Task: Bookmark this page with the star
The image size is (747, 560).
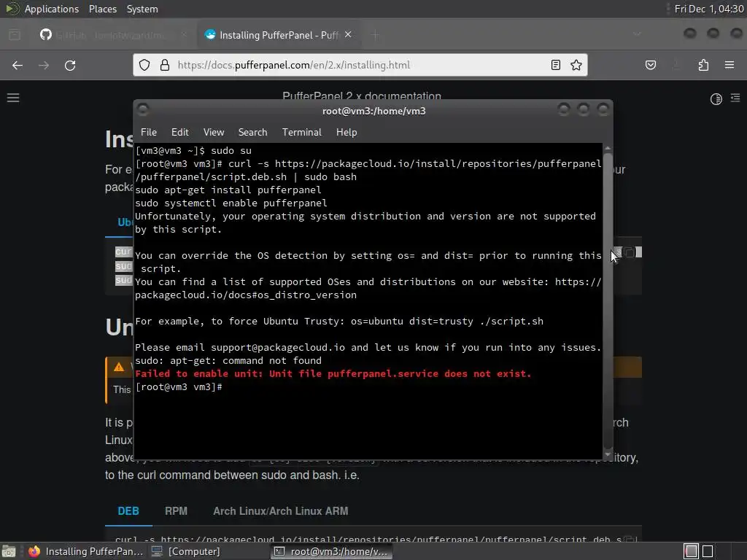Action: click(576, 65)
